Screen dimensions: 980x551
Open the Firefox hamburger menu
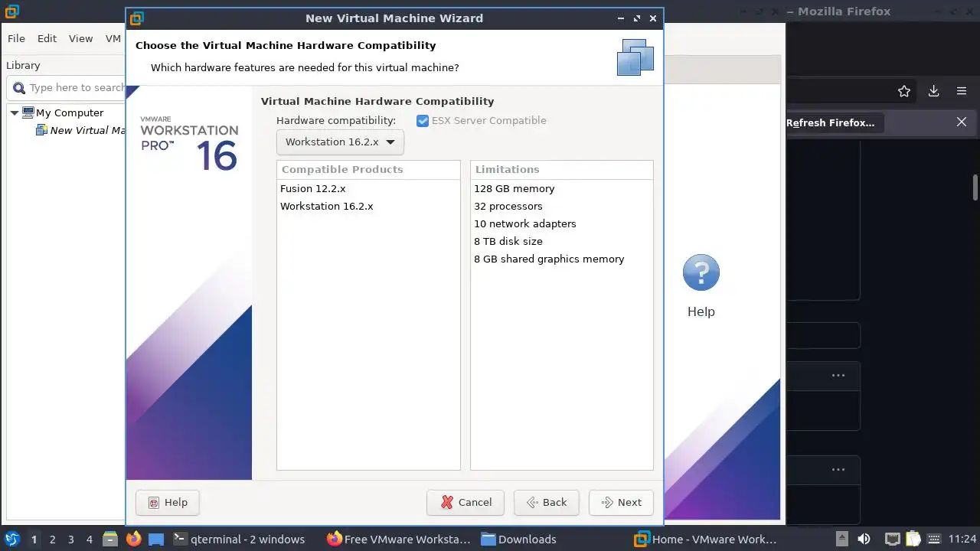click(x=962, y=91)
